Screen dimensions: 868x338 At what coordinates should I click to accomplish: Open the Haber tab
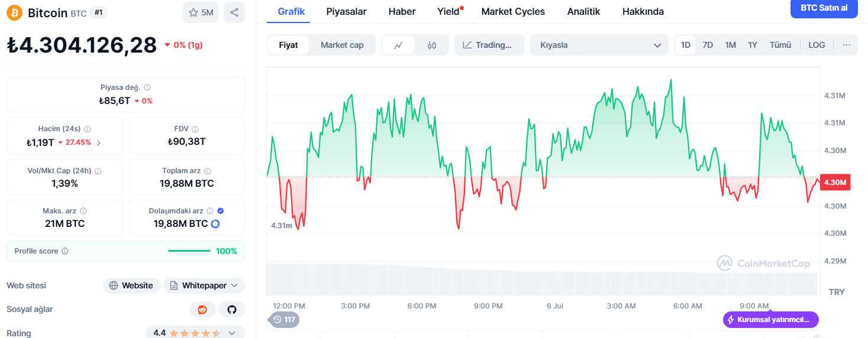402,11
